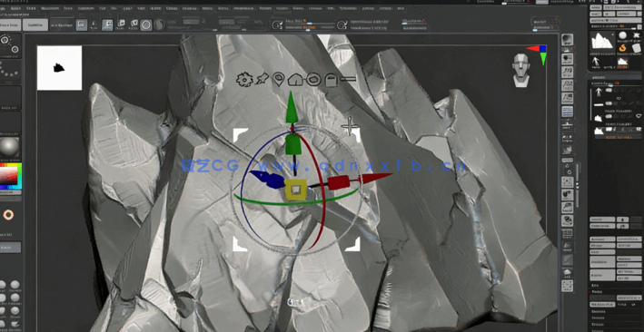644x332 pixels.
Task: Click the yellow center square of gizmo
Action: (x=295, y=190)
